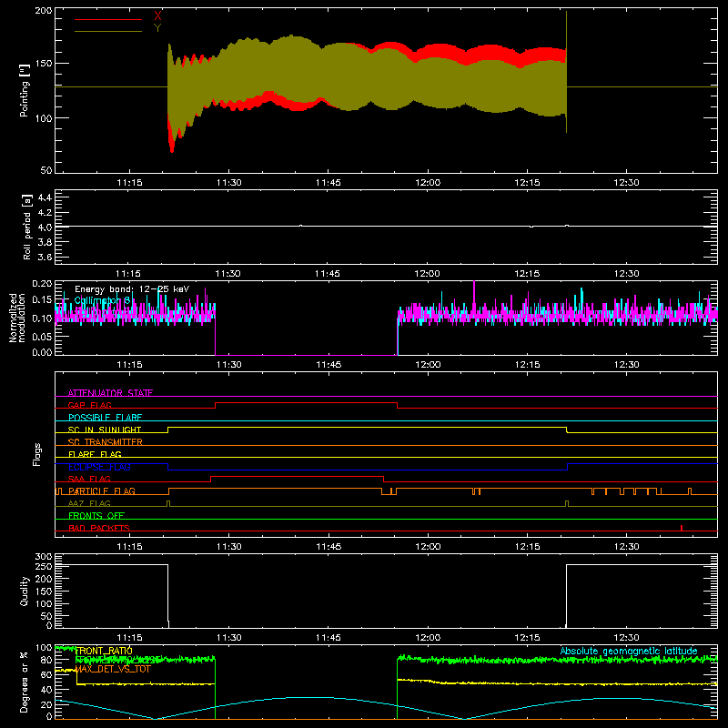Click the 80 value on Degrees axis

click(x=47, y=660)
